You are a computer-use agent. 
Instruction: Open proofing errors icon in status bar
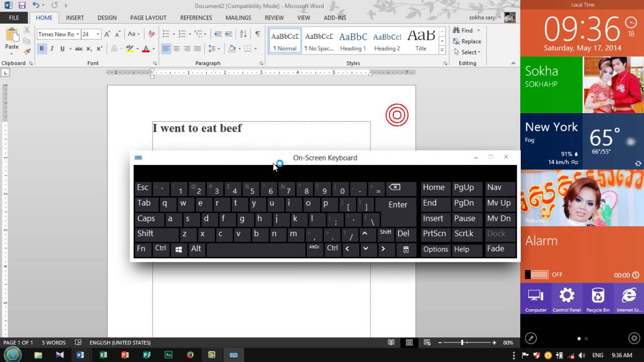[x=78, y=342]
